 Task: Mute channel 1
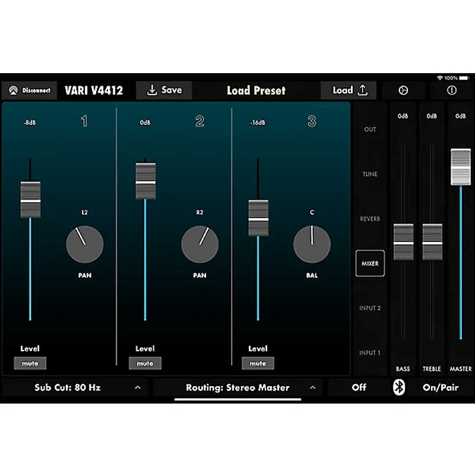[x=30, y=363]
